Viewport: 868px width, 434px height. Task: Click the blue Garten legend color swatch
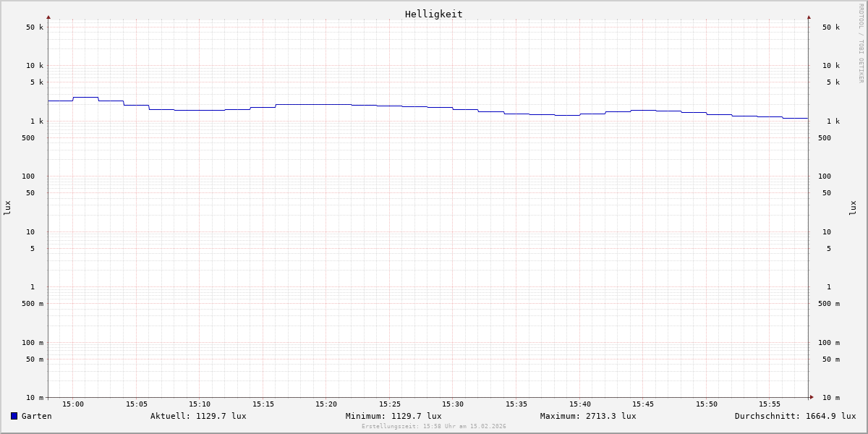(x=14, y=416)
